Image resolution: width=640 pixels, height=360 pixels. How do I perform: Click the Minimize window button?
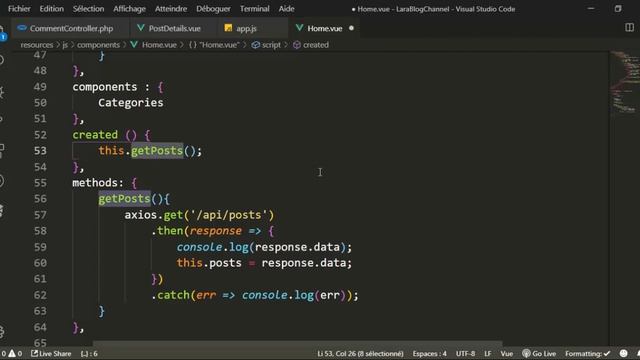591,9
